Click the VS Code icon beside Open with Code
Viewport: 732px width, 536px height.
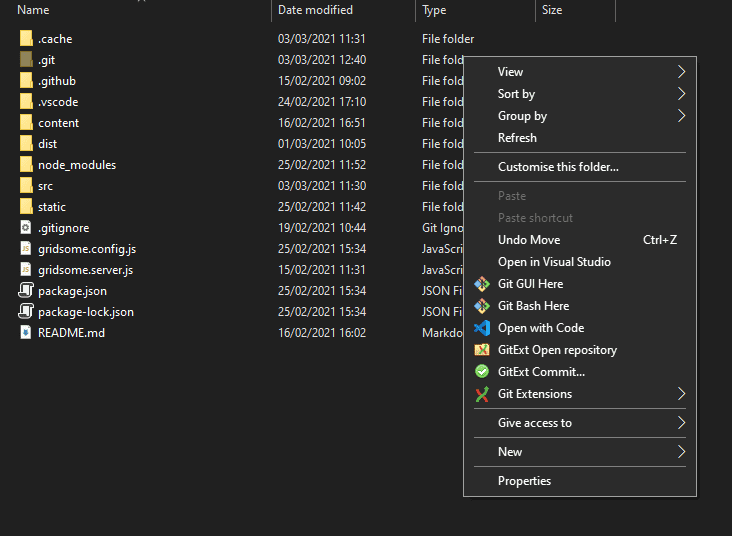click(481, 328)
